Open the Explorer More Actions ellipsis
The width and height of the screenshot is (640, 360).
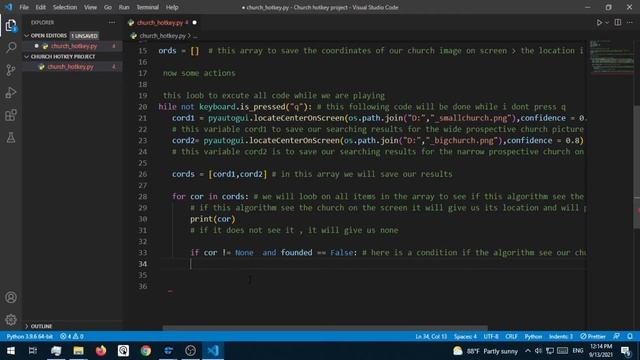(112, 22)
